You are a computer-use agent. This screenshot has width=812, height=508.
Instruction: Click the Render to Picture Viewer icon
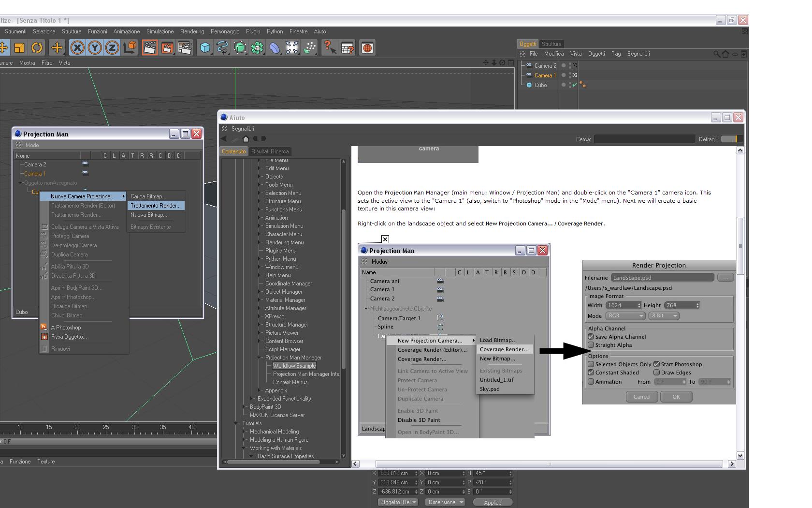pos(167,47)
